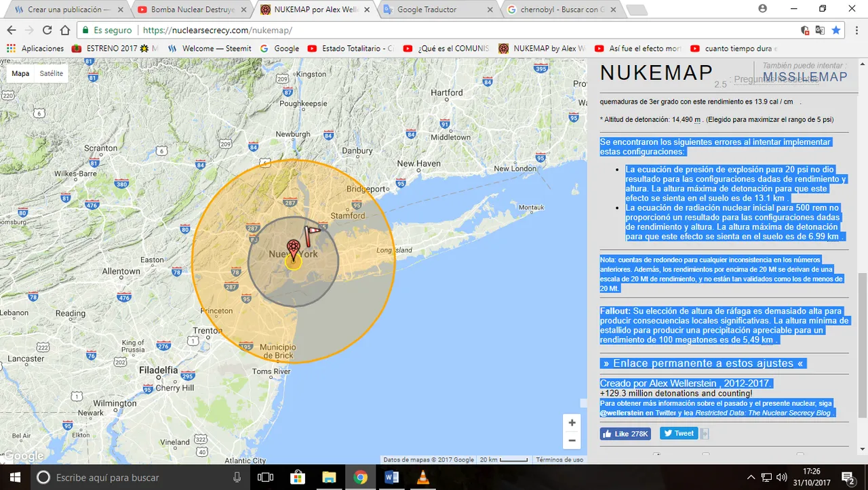868x490 pixels.
Task: Switch to 'Bomba Nuclear Destruye' YouTube tab
Action: click(193, 9)
